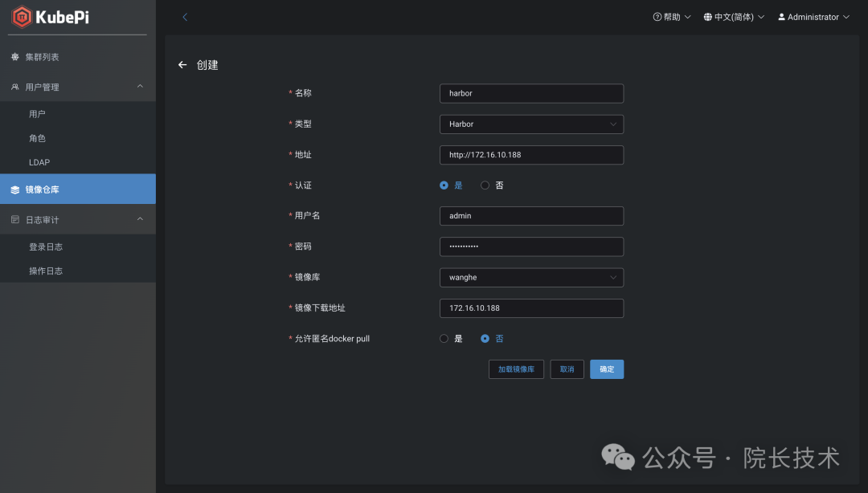
Task: Click the globe language icon
Action: (707, 17)
